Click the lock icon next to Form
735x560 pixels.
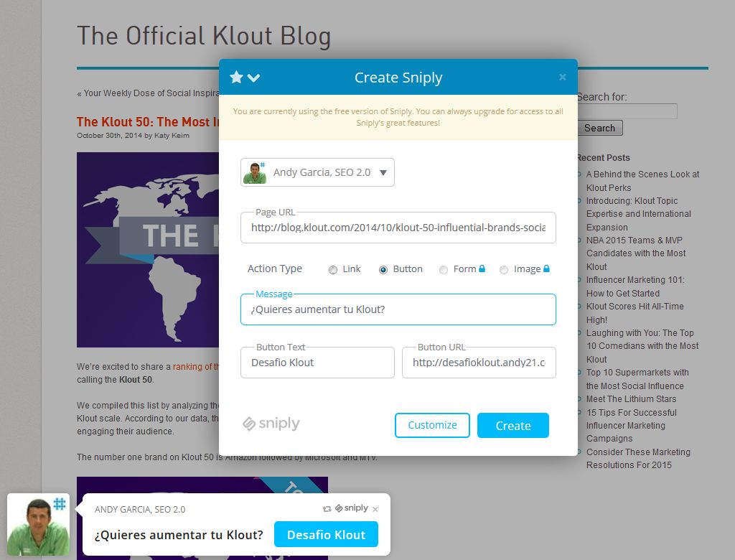click(x=482, y=269)
